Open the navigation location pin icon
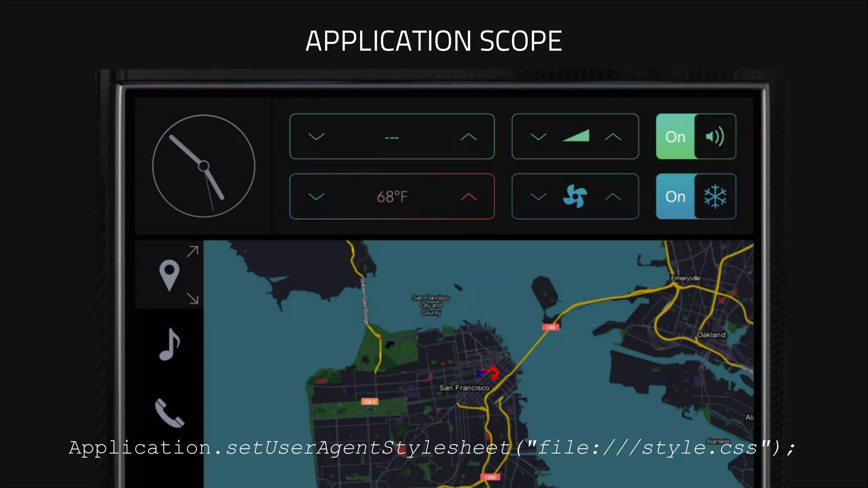This screenshot has width=868, height=488. [x=169, y=275]
